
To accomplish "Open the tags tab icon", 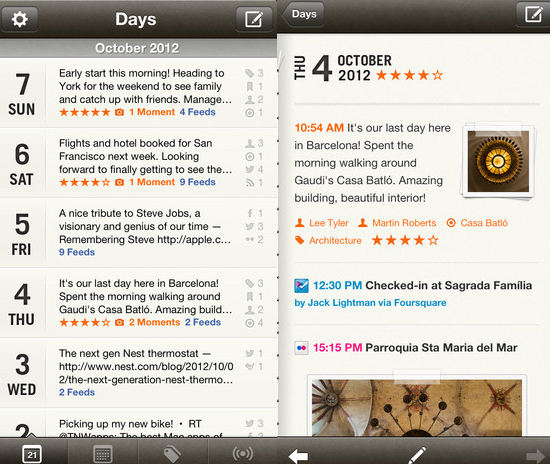I will click(x=173, y=454).
